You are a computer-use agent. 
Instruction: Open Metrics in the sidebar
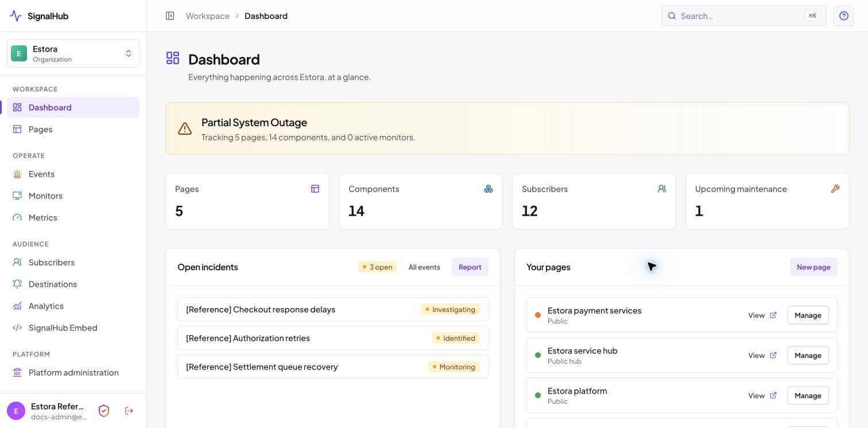click(73, 217)
